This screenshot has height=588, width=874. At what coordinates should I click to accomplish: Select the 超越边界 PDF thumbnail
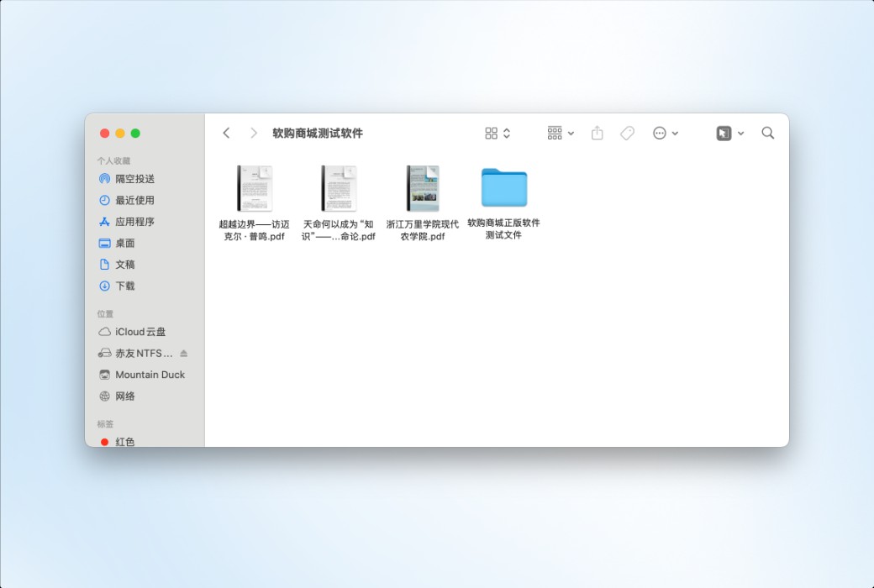tap(254, 188)
